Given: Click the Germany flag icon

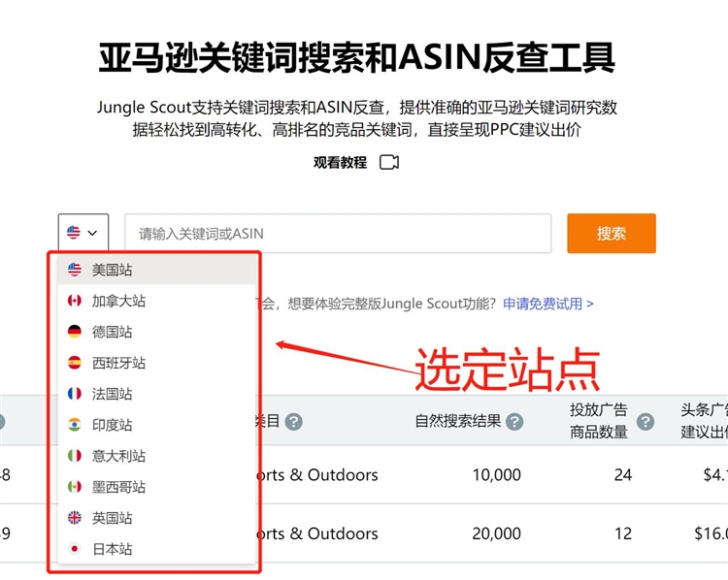Looking at the screenshot, I should coord(75,332).
